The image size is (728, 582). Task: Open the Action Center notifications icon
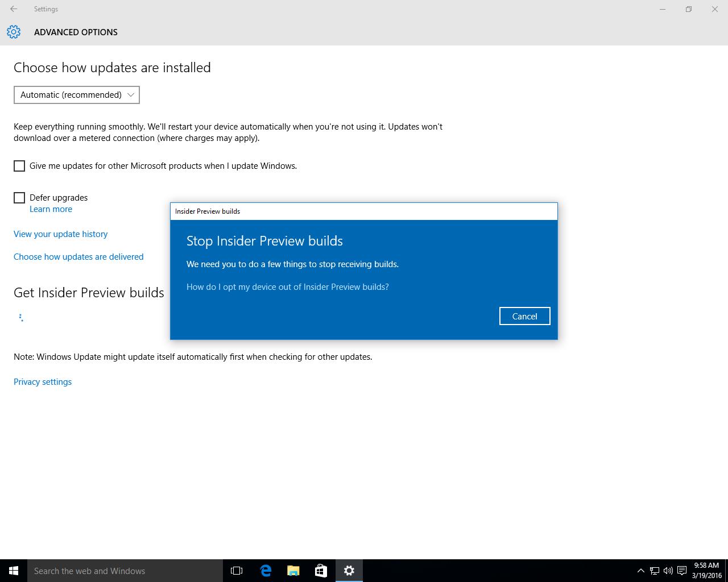click(x=682, y=571)
